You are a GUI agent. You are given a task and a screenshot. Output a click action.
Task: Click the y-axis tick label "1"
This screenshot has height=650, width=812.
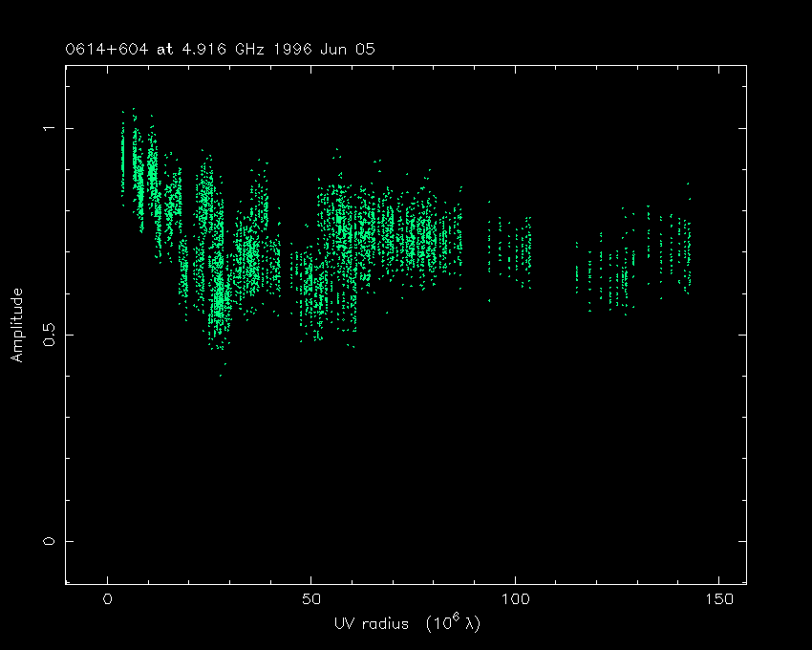tap(49, 128)
